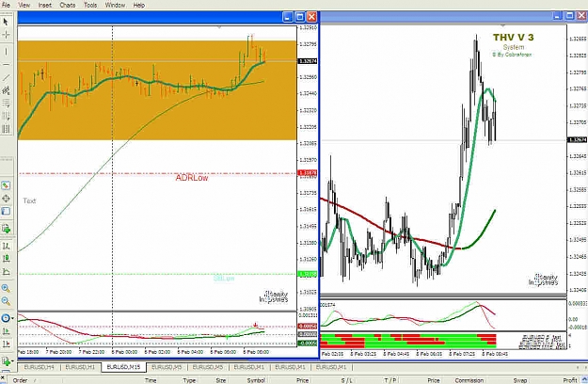Select the cursor arrow tool
The width and height of the screenshot is (588, 384).
[6, 22]
